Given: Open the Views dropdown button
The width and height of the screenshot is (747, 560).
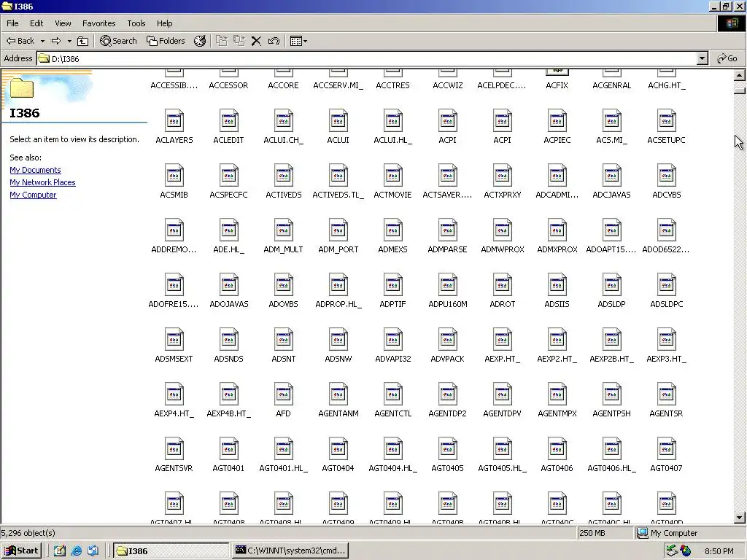Looking at the screenshot, I should [298, 41].
